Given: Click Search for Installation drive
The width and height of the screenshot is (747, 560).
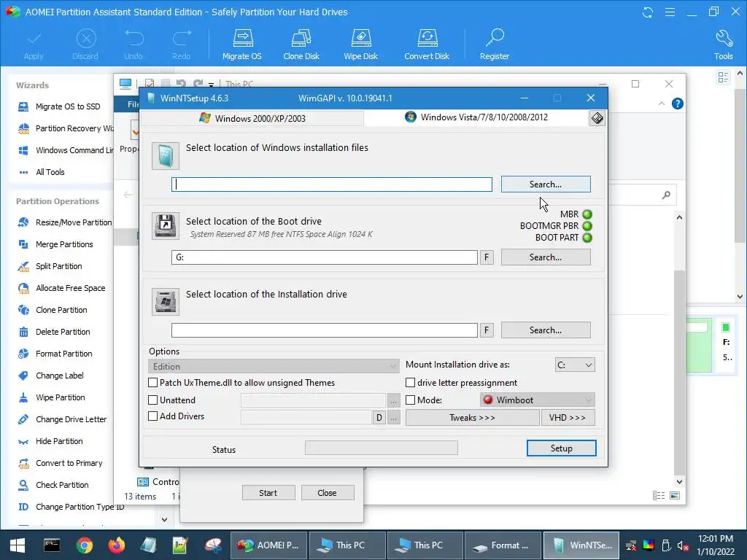Looking at the screenshot, I should (x=546, y=330).
